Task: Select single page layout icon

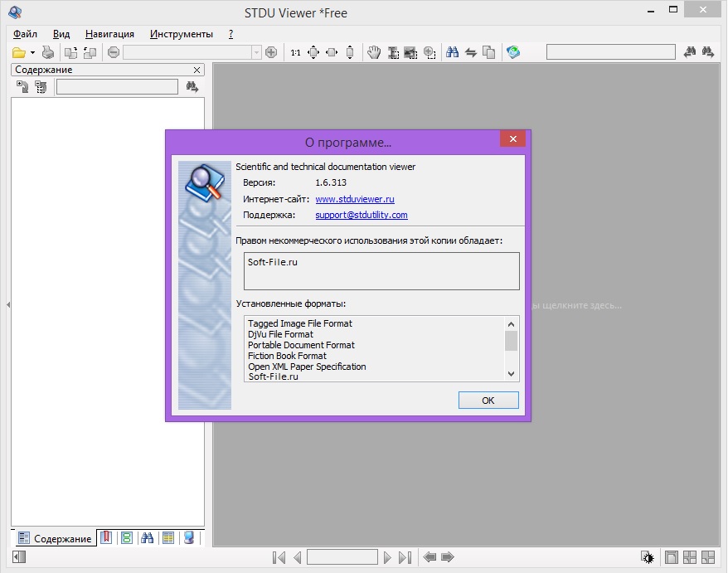Action: pos(672,557)
